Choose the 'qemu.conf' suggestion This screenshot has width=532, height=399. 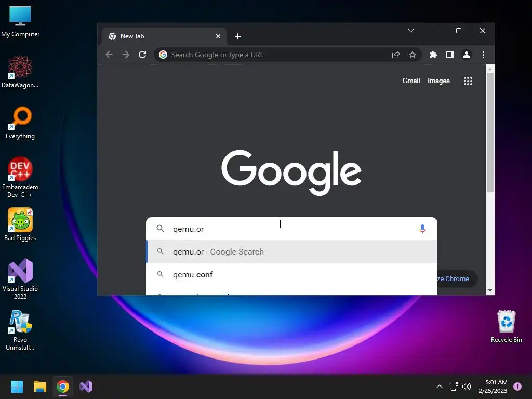coord(292,274)
